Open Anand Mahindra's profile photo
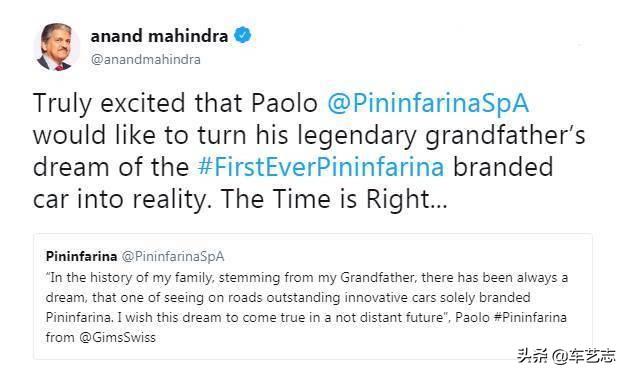The height and width of the screenshot is (375, 627). pos(57,47)
